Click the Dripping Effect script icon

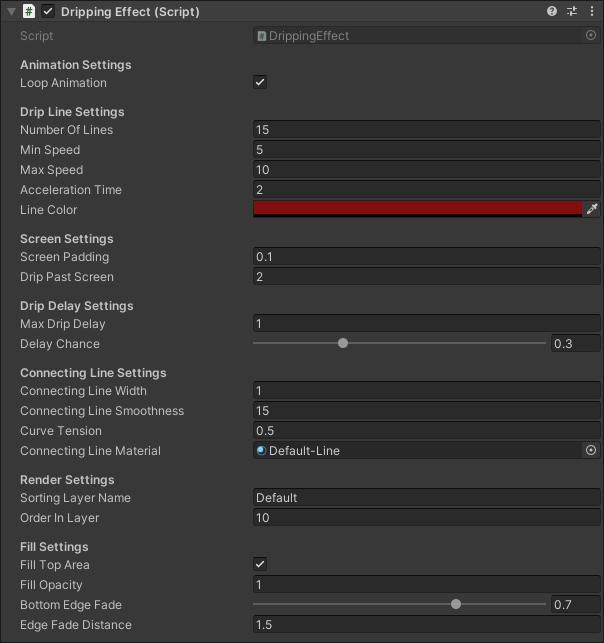(x=29, y=12)
